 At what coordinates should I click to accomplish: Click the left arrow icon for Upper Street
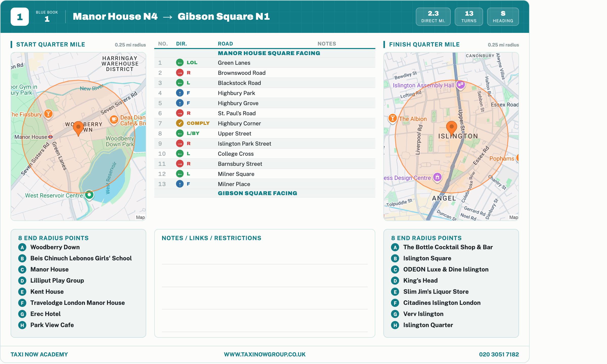tap(180, 133)
